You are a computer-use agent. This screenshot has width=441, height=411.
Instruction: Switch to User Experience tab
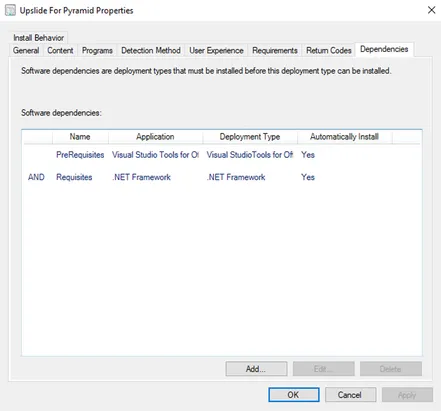point(216,50)
